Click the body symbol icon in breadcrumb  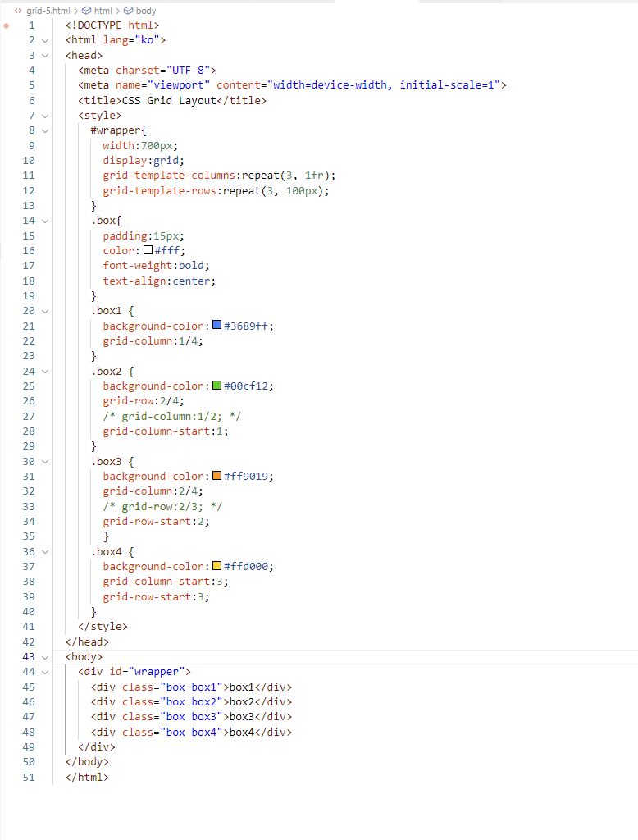coord(129,11)
